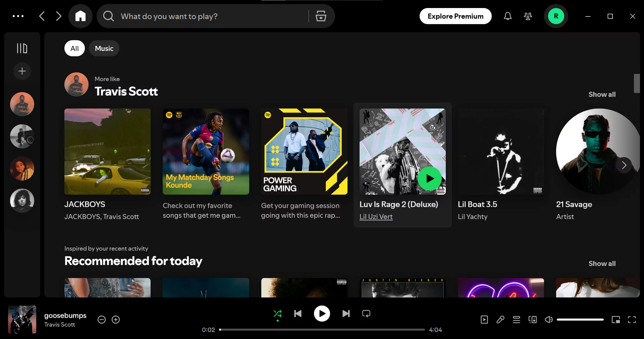Open Travis Scott in the library sidebar
The height and width of the screenshot is (339, 644).
click(x=22, y=104)
